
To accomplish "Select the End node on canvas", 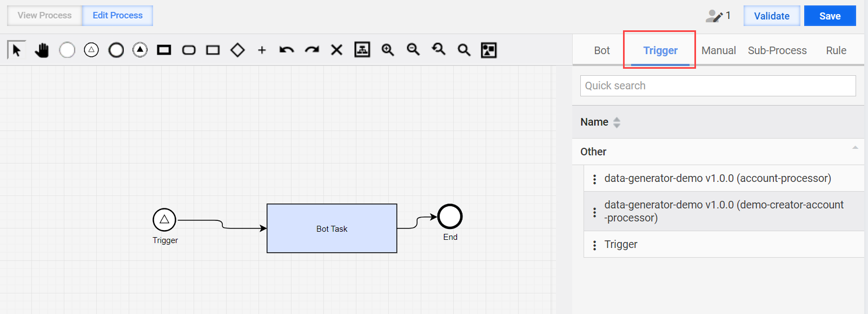I will (450, 217).
